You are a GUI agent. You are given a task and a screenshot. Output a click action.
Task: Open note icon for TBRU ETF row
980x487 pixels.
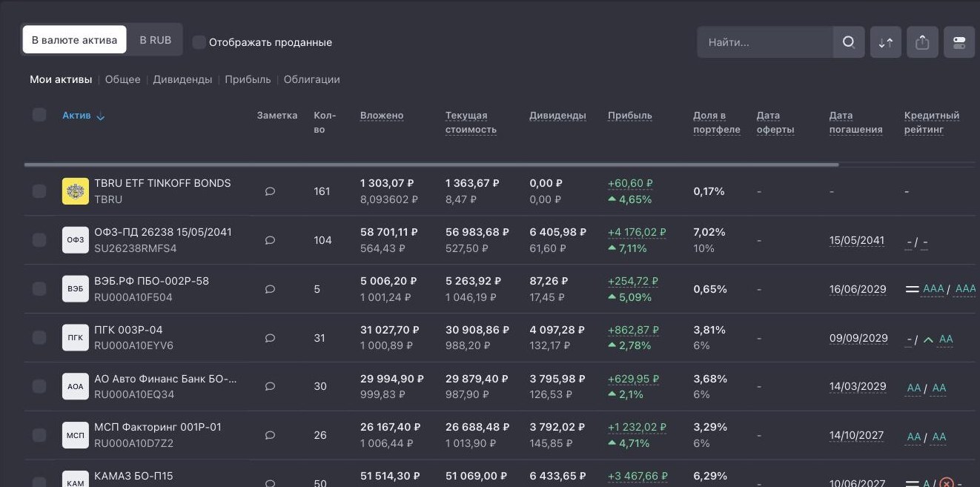[x=270, y=191]
